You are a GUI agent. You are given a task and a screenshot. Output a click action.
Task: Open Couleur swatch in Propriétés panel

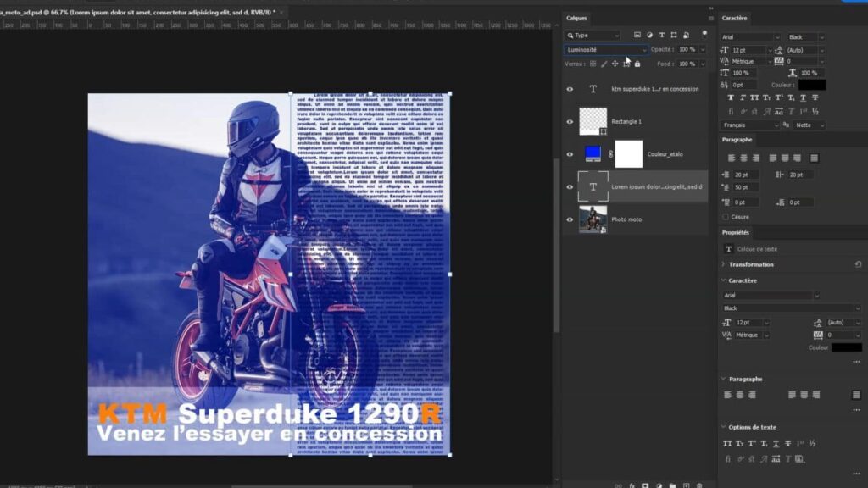click(x=847, y=347)
